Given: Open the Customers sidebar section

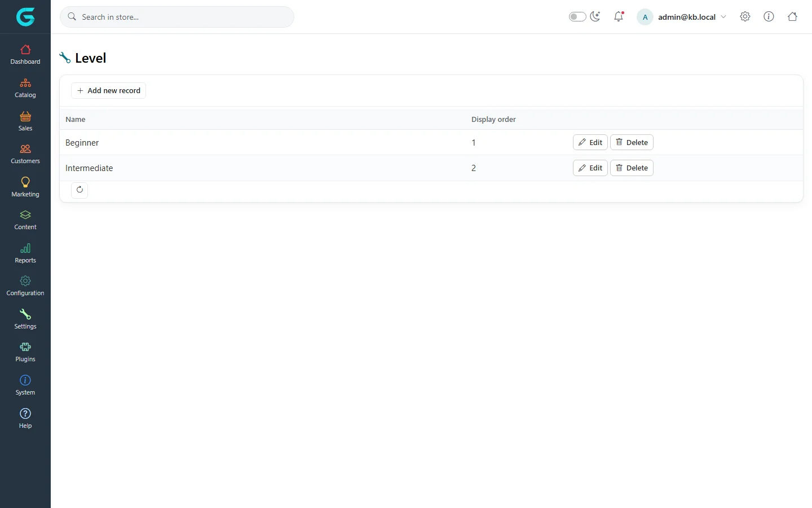Looking at the screenshot, I should 25,154.
